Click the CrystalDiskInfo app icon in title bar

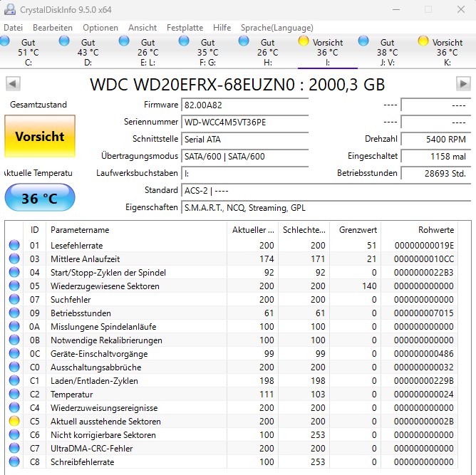pyautogui.click(x=10, y=9)
